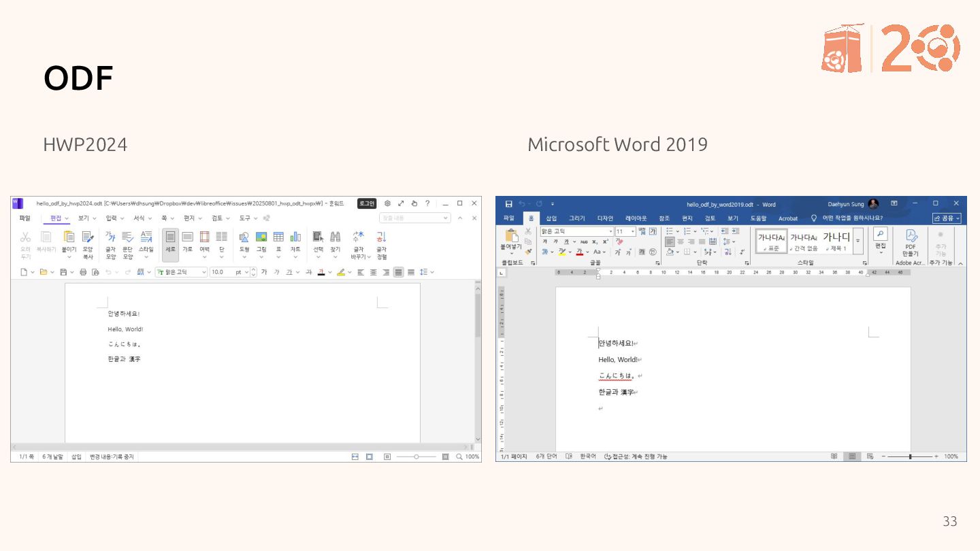Adjust the Word zoom slider in status bar

point(910,456)
